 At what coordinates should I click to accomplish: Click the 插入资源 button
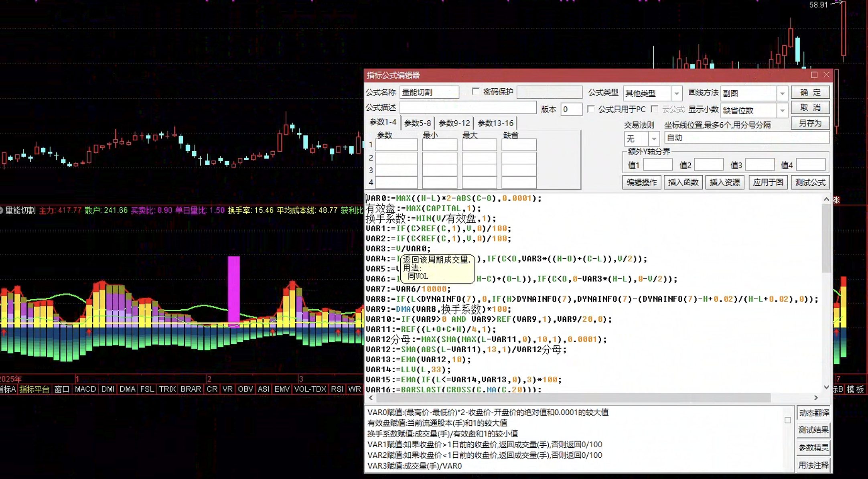[x=725, y=182]
